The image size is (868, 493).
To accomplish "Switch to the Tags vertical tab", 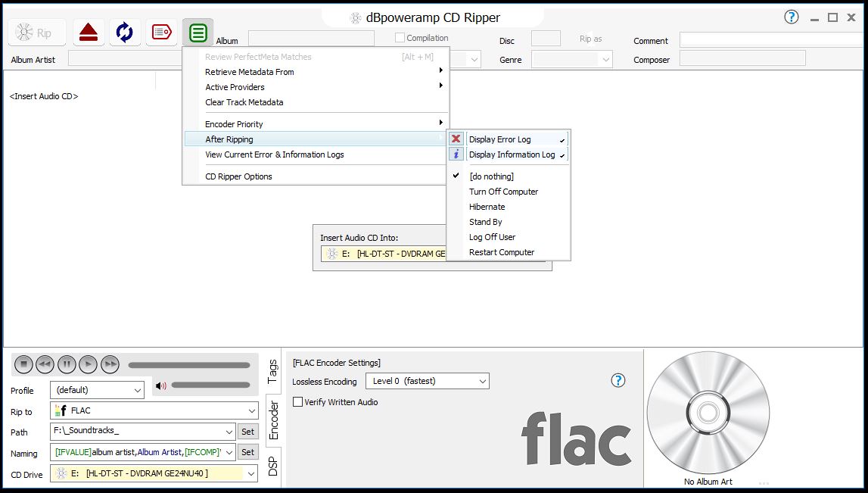I will 273,371.
